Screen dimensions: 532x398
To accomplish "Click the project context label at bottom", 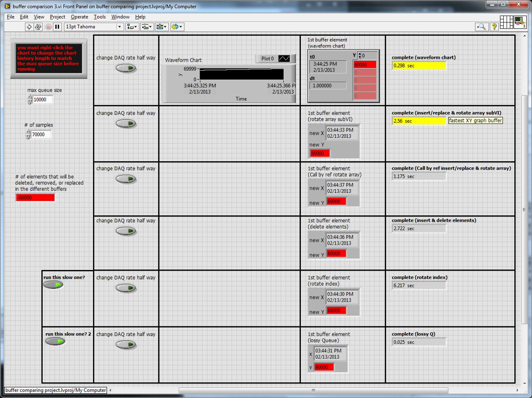I will point(56,390).
